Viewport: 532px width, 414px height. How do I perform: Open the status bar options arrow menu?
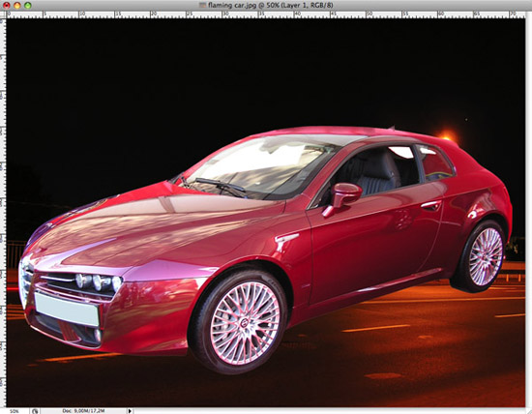[130, 411]
